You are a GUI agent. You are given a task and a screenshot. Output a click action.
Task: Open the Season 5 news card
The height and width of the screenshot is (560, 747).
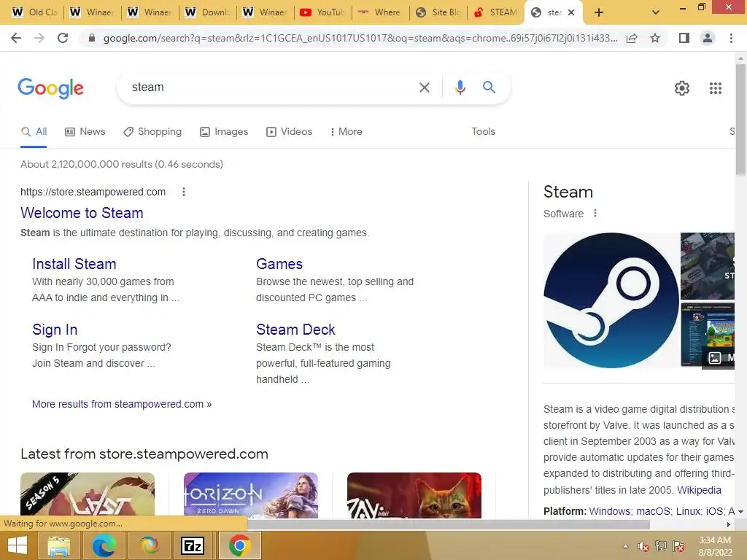(x=88, y=495)
